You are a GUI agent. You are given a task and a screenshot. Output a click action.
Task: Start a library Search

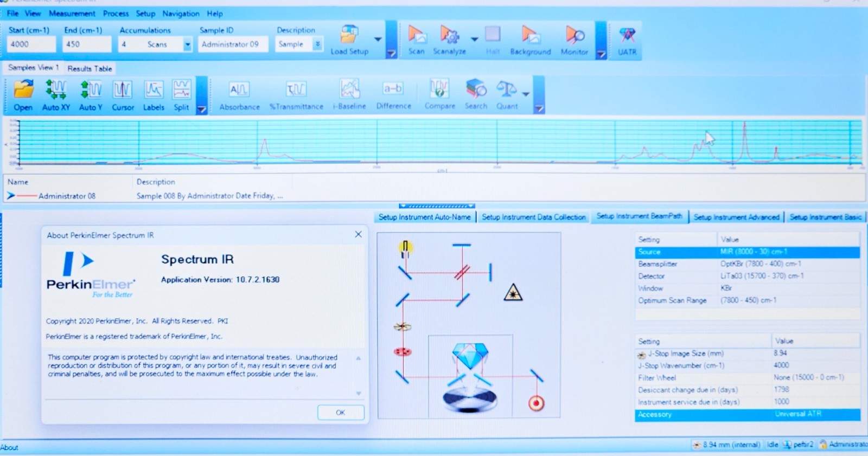pyautogui.click(x=476, y=95)
